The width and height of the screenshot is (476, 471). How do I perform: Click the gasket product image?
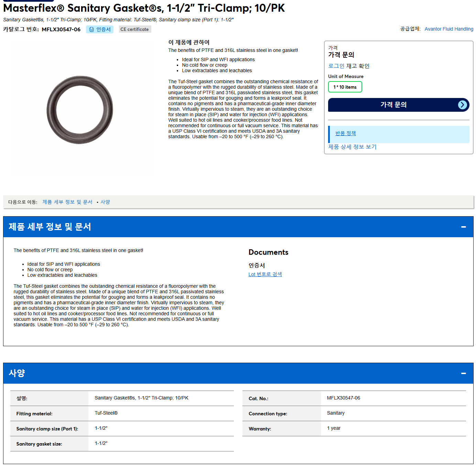coord(80,110)
